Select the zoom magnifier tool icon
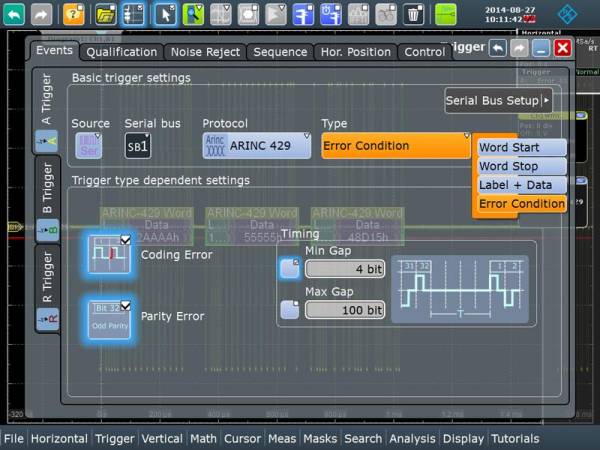Viewport: 600px width, 450px height. point(193,14)
